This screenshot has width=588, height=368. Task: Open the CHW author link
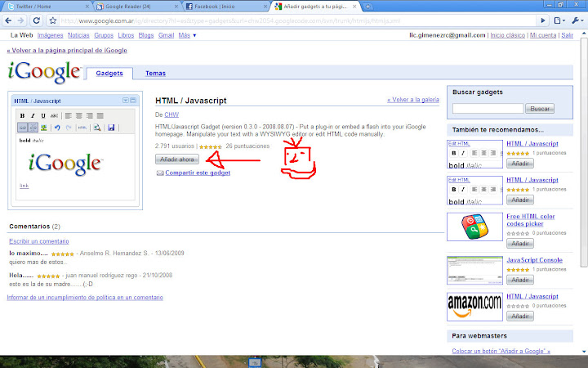(x=171, y=114)
